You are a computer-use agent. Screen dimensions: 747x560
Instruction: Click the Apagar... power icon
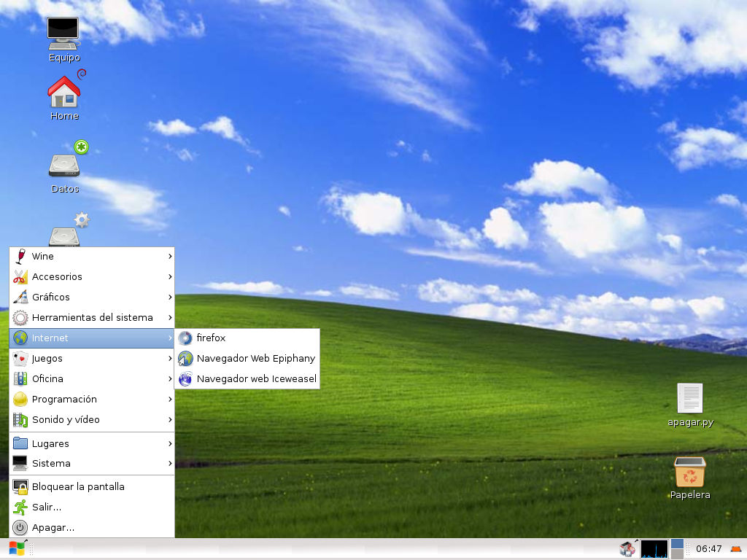tap(20, 528)
